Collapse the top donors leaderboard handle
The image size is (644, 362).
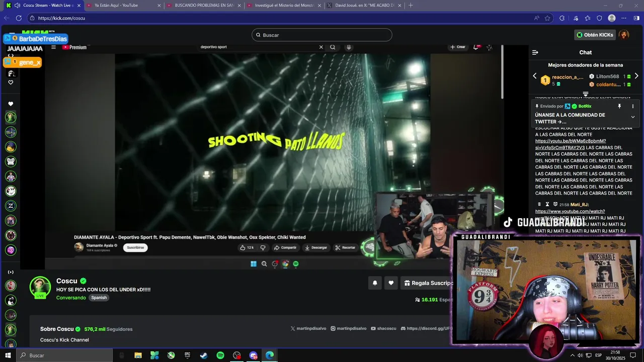click(x=586, y=94)
